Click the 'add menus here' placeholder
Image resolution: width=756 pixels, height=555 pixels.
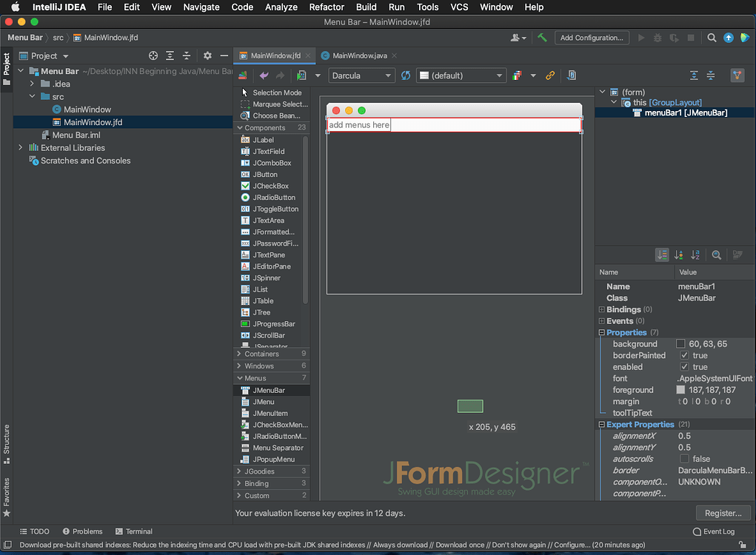358,125
